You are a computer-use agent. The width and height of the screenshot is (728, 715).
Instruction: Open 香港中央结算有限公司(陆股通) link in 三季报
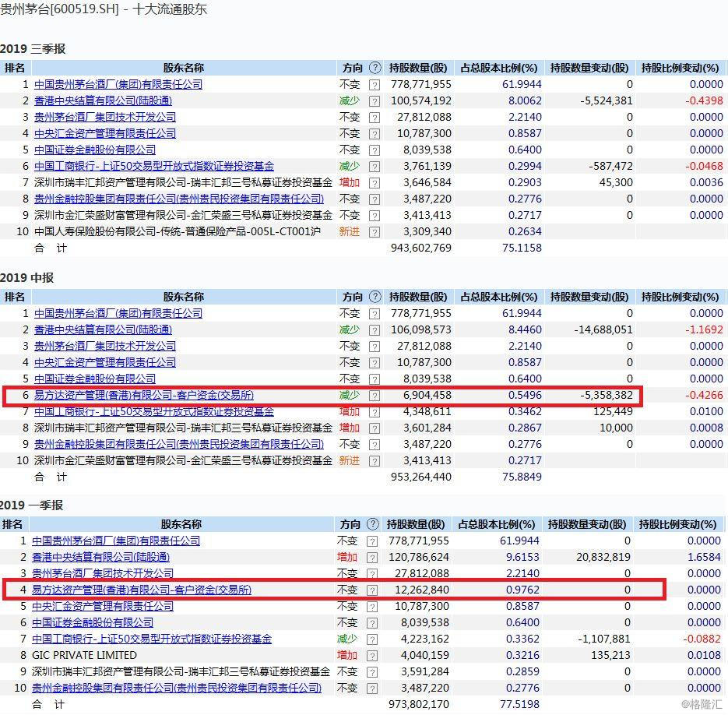point(103,100)
